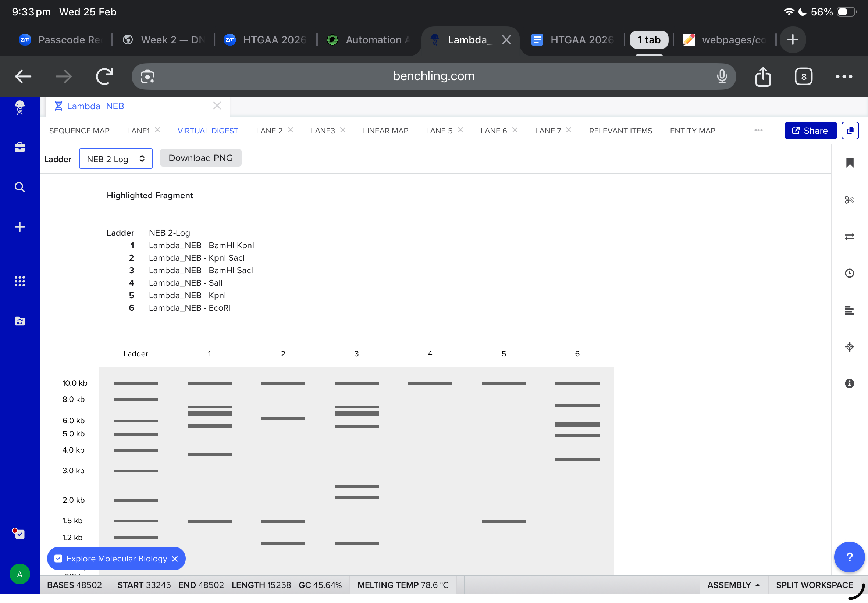This screenshot has width=868, height=603.
Task: Open the 1 tab group pill
Action: coord(649,40)
